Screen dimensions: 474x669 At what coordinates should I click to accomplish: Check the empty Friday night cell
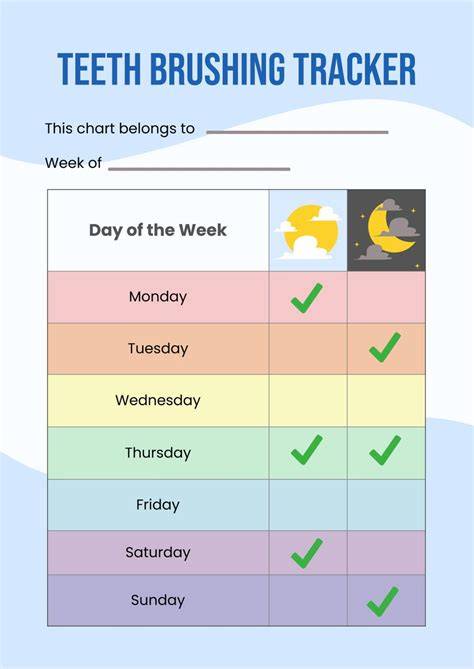[x=386, y=505]
